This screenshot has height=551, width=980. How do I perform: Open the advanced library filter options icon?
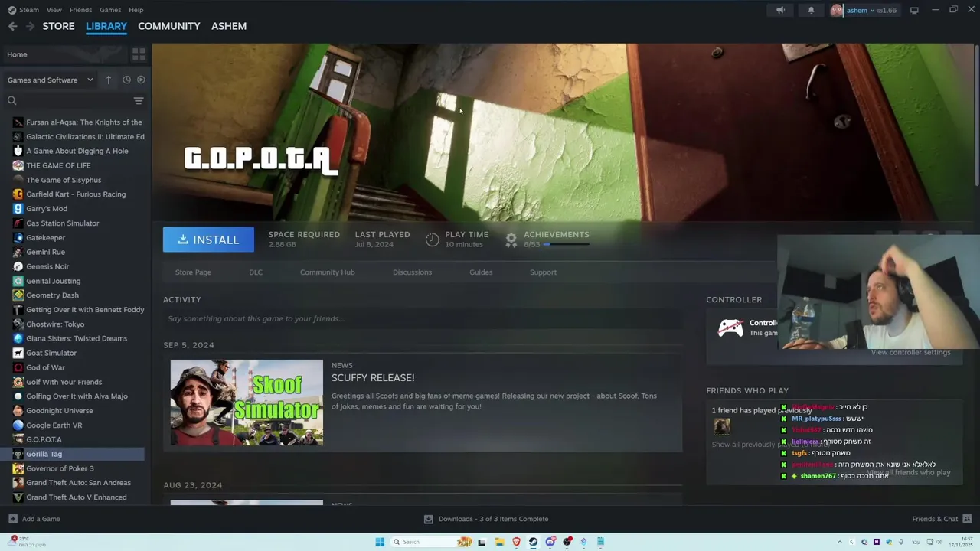(139, 100)
